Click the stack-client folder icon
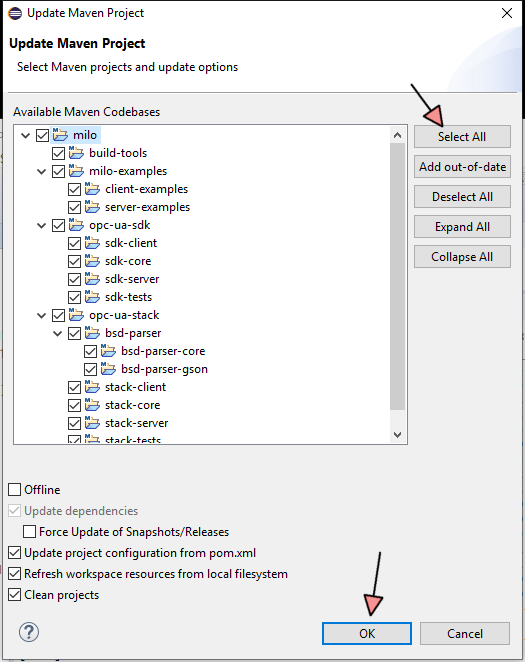The image size is (525, 662). [x=92, y=387]
